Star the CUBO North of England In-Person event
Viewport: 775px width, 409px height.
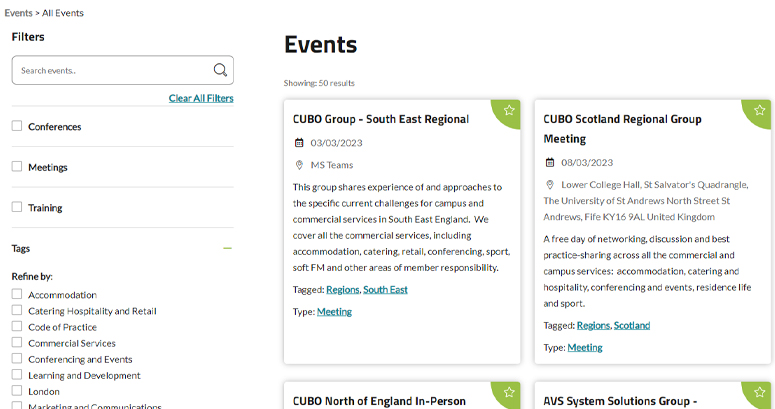pyautogui.click(x=509, y=392)
